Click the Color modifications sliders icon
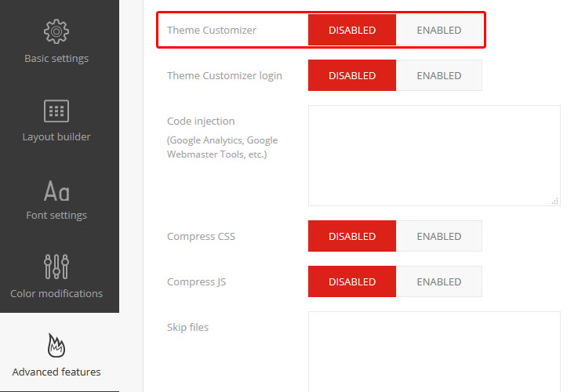Viewport: 578px width, 392px height. (56, 267)
